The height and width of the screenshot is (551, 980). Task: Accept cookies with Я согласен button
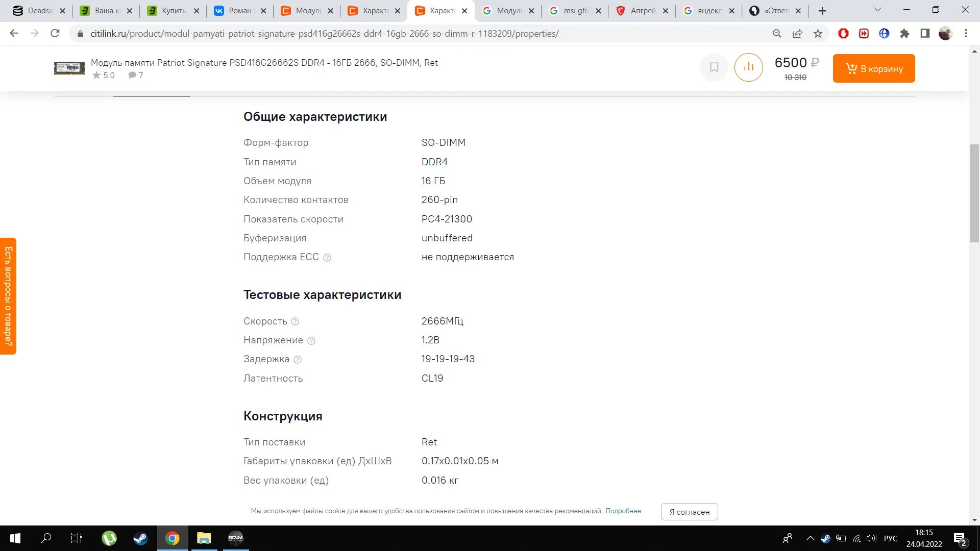coord(689,512)
